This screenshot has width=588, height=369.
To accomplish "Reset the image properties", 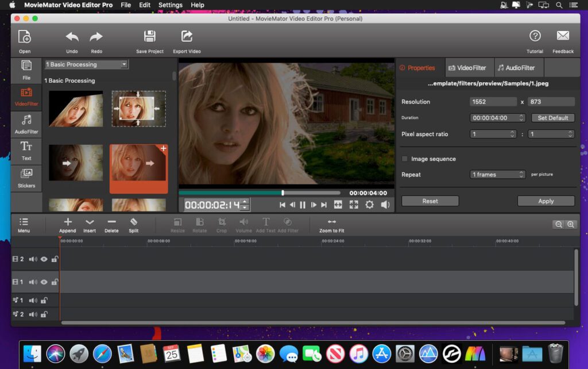I will click(x=430, y=201).
